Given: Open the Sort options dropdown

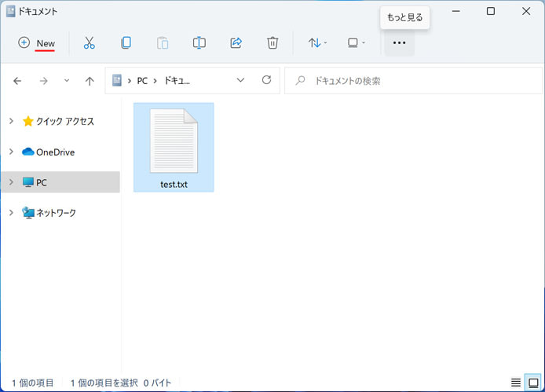Looking at the screenshot, I should [x=317, y=43].
